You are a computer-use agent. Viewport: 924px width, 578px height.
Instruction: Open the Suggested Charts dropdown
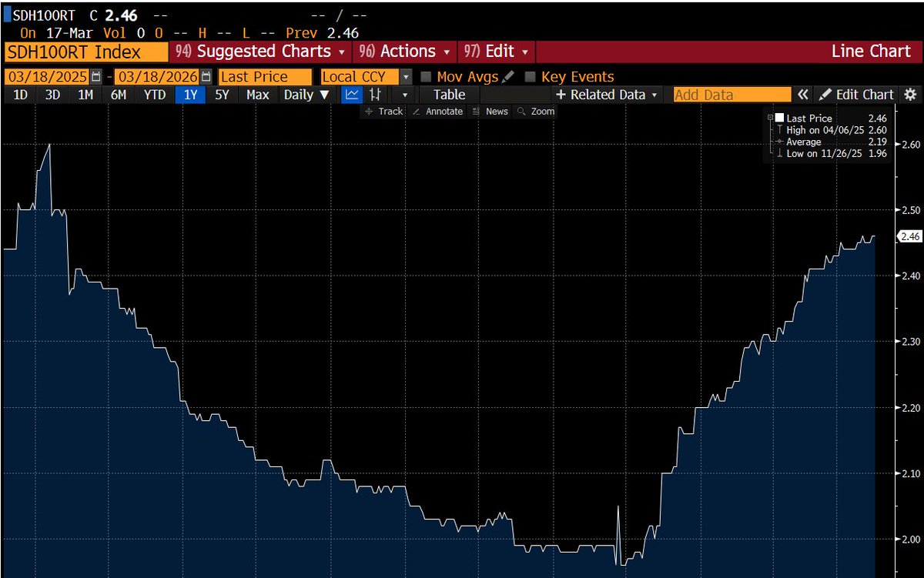tap(260, 52)
